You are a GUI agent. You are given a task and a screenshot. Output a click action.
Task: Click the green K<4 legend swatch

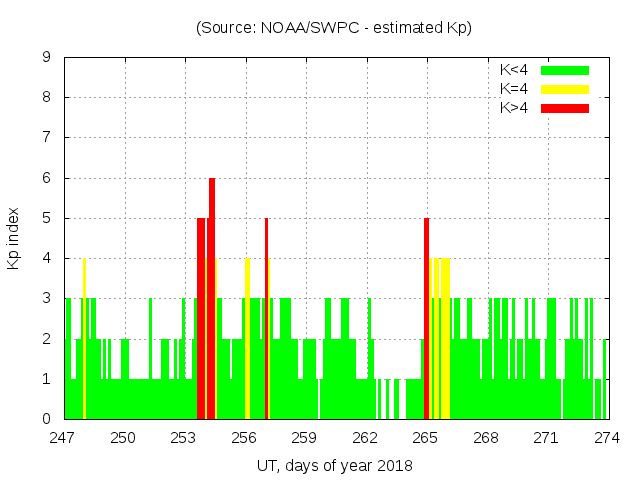click(565, 70)
